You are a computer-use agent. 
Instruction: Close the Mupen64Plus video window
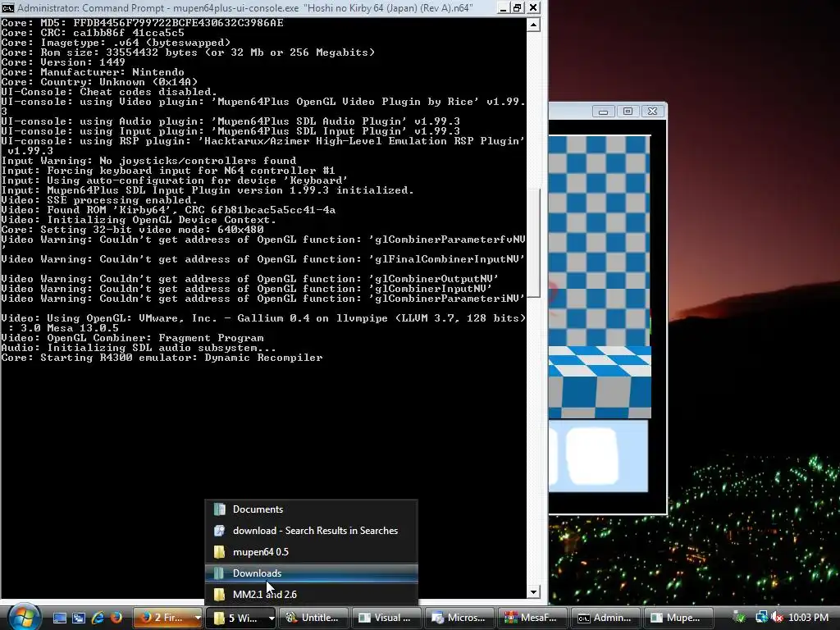[652, 112]
